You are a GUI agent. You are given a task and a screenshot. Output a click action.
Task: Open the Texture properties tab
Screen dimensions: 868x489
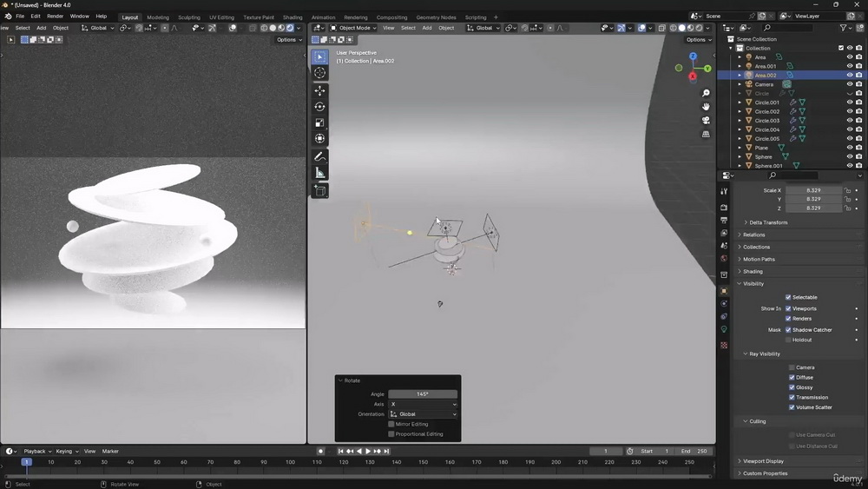pyautogui.click(x=724, y=345)
